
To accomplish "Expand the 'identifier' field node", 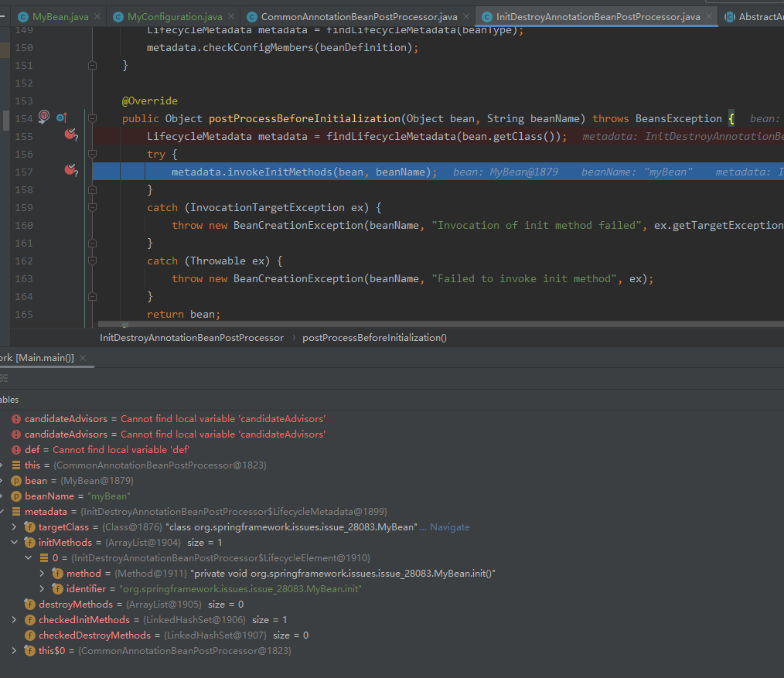I will click(x=42, y=589).
